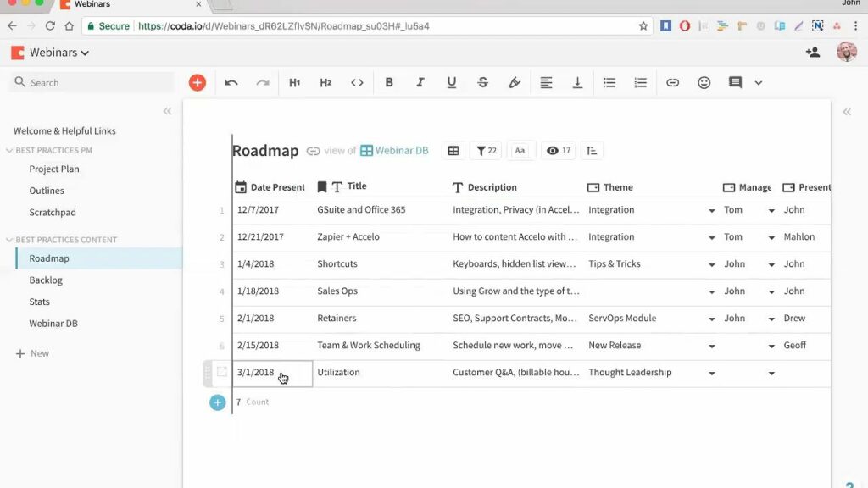
Task: Click the Sales Ops title cell
Action: 337,291
